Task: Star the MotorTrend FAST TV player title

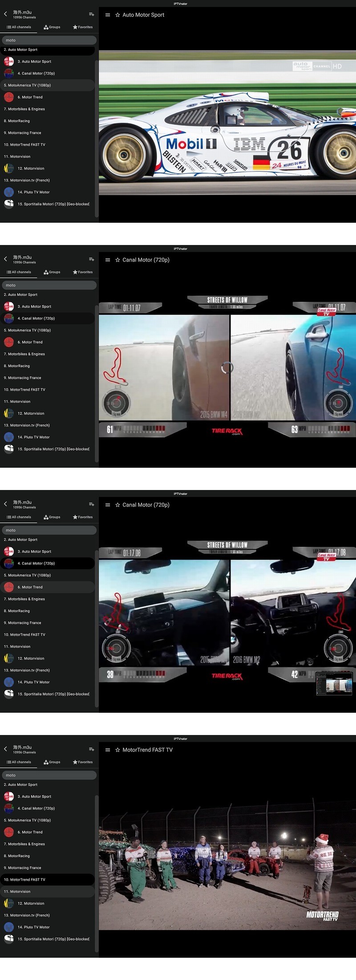Action: coord(117,750)
